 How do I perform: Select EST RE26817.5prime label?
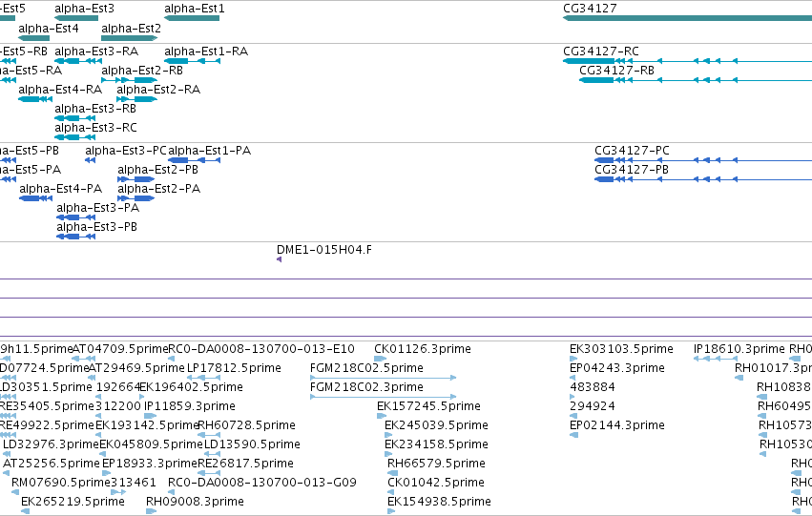pos(245,464)
